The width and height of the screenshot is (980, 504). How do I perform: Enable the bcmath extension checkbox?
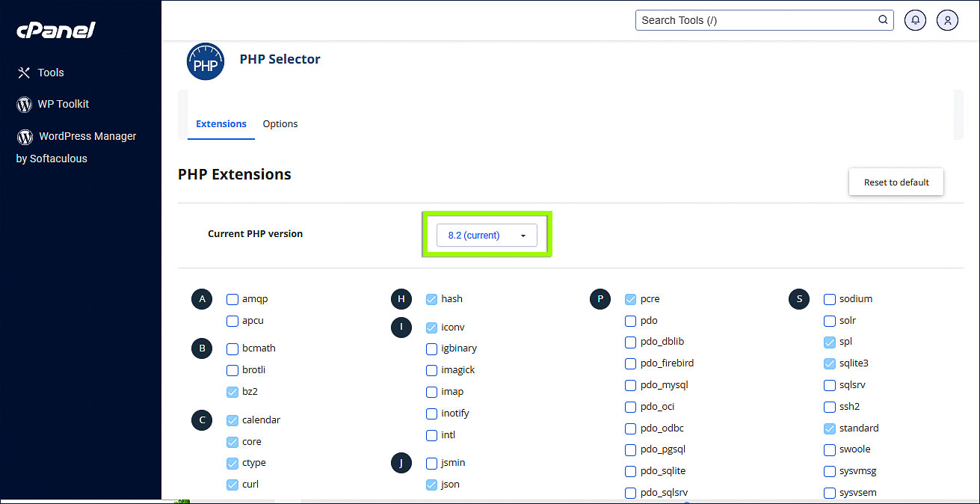pyautogui.click(x=232, y=348)
